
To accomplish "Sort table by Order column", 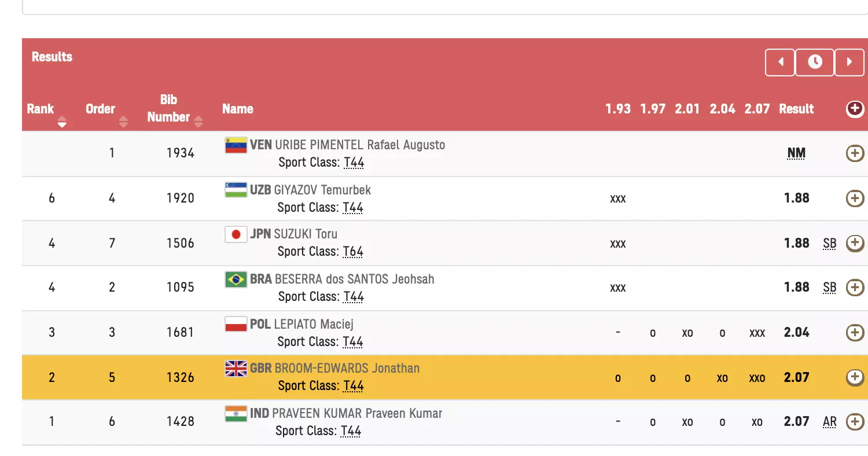I will (123, 122).
